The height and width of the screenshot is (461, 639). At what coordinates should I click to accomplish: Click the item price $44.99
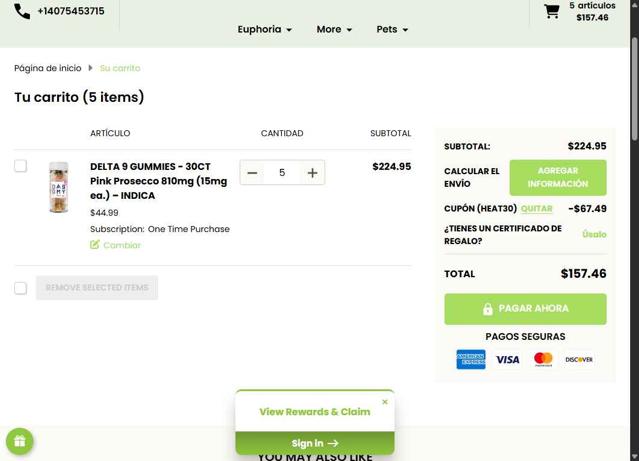tap(104, 213)
